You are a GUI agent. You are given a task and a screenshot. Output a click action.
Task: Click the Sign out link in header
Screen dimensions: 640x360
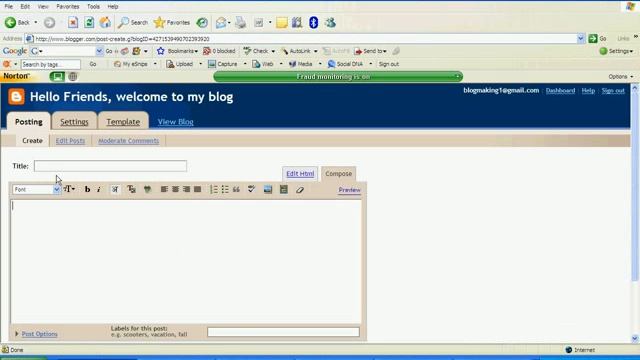pos(613,91)
